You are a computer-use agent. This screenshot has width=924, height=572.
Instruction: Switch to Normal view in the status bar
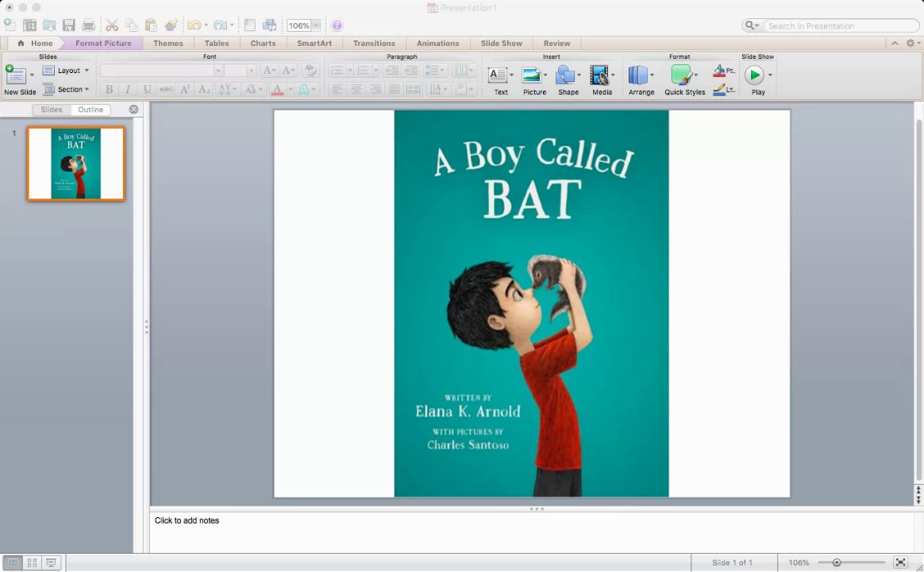coord(13,562)
